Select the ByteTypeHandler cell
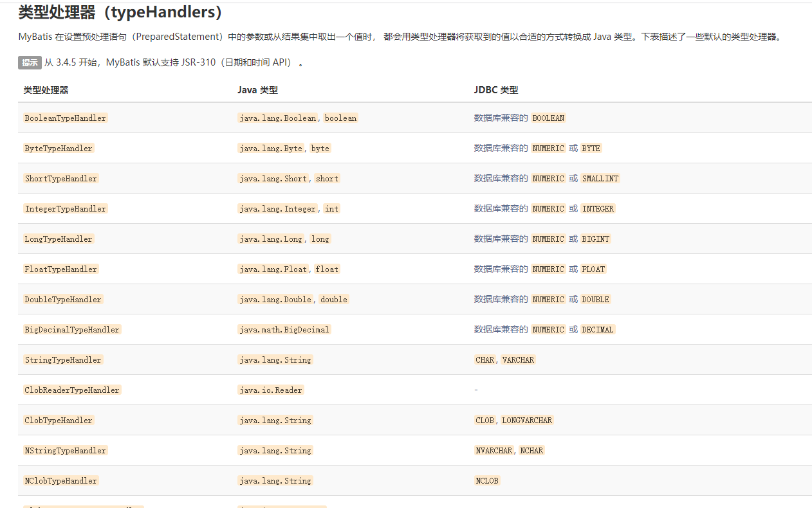Viewport: 812px width, 508px height. [59, 148]
